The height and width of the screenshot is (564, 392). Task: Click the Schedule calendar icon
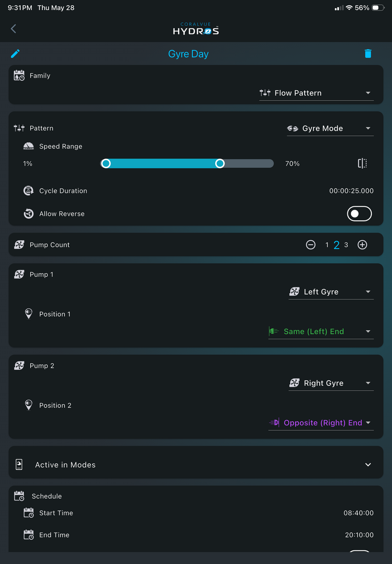pos(19,496)
